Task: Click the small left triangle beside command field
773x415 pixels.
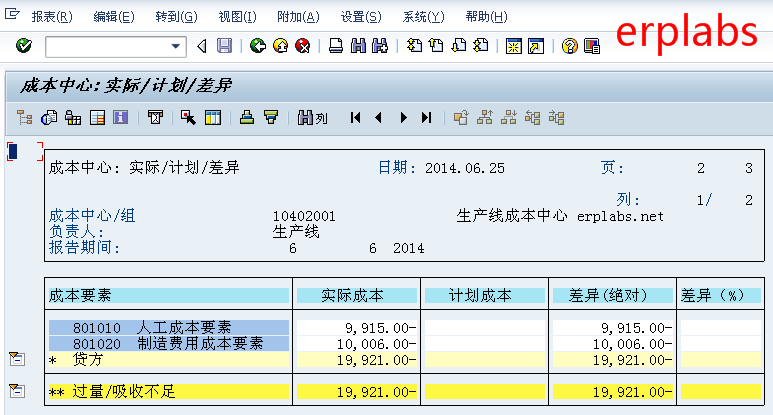Action: 202,46
